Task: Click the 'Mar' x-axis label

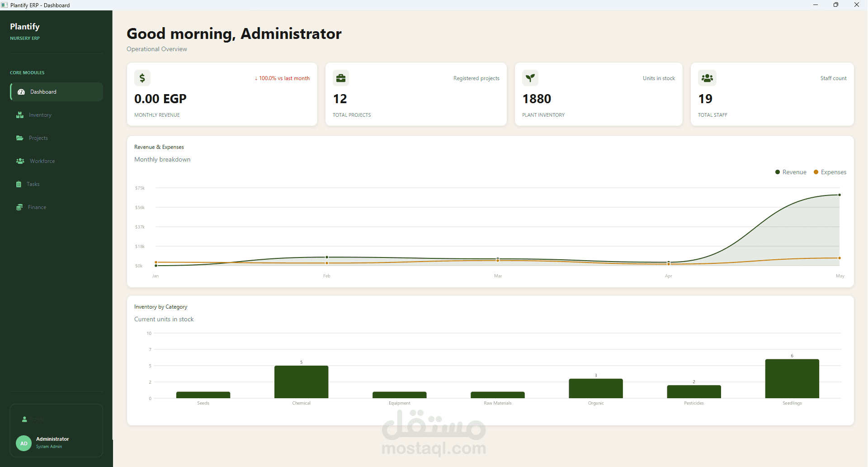Action: click(498, 276)
